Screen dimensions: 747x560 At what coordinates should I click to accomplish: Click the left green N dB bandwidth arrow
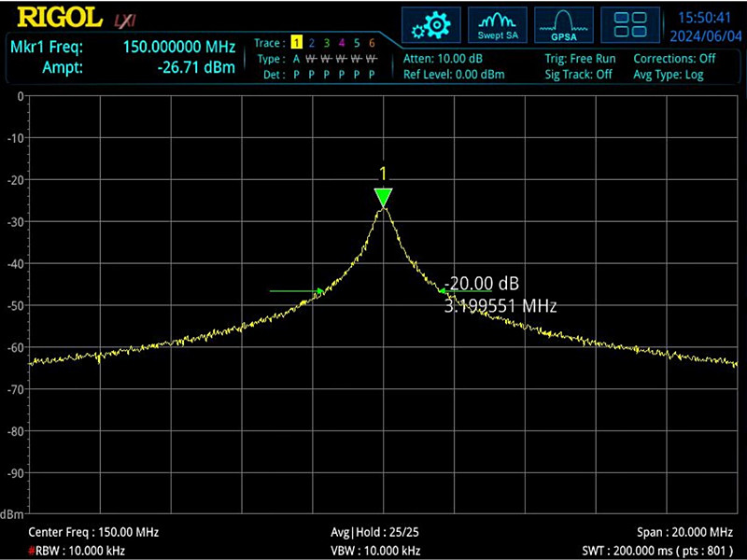[296, 290]
